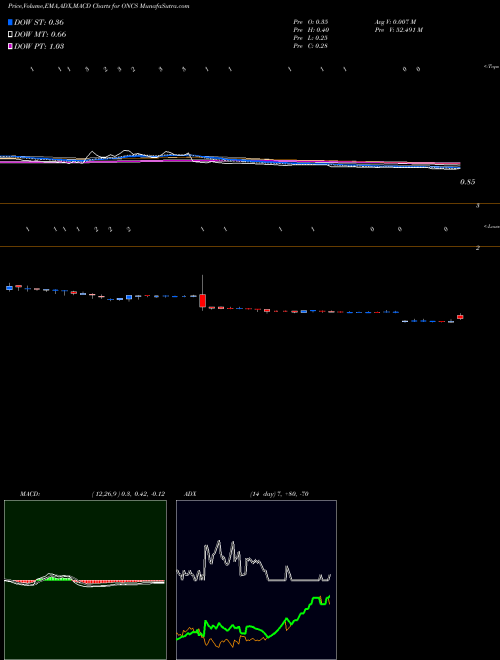
Task: Select the Pre O: 0.35 value
Action: (311, 21)
